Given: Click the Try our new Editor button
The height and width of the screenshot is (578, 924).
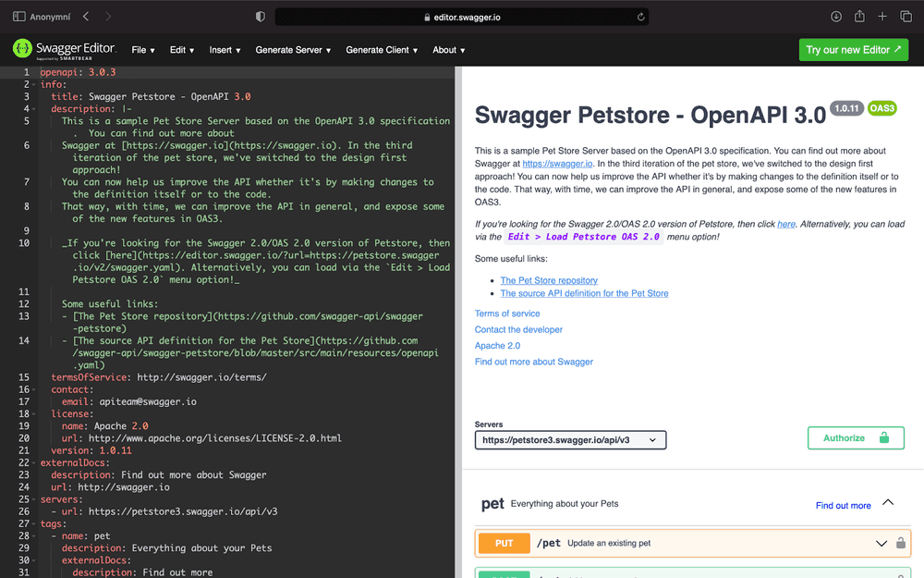Looking at the screenshot, I should click(x=853, y=49).
